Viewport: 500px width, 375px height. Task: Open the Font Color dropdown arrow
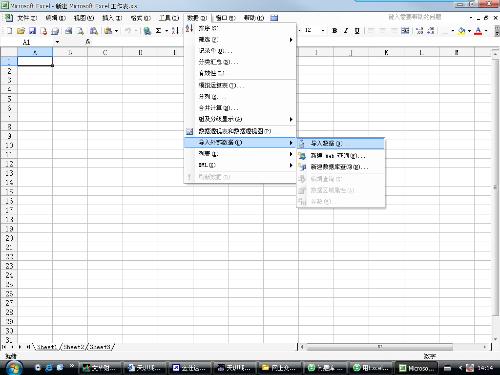click(x=486, y=31)
